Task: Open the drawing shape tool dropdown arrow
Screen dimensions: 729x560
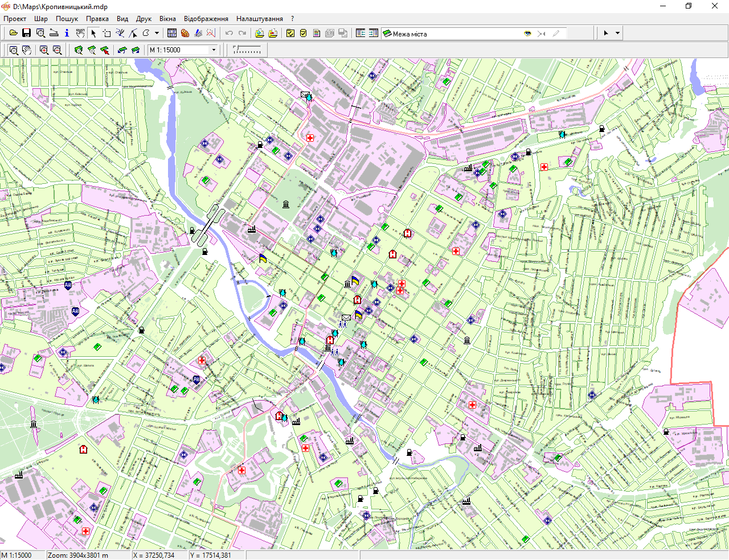Action: (x=157, y=33)
